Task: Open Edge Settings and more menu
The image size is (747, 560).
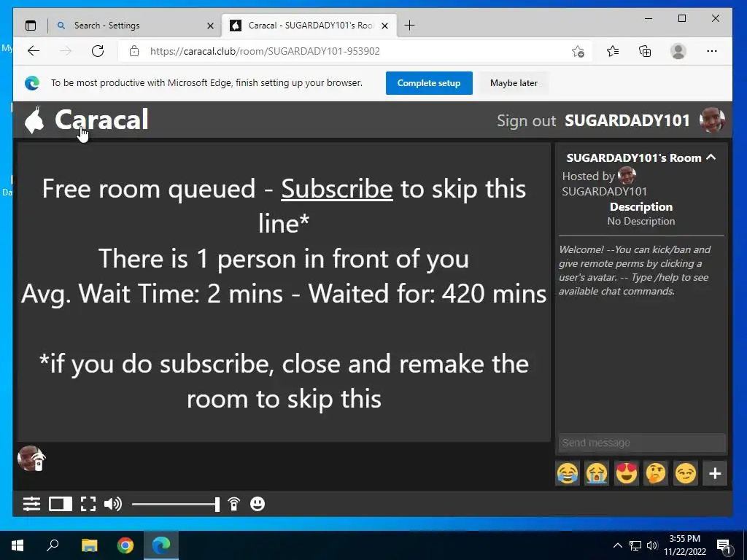Action: (712, 51)
